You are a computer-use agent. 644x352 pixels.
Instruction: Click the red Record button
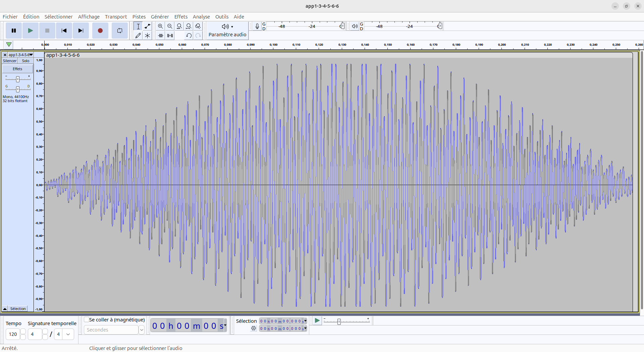coord(100,31)
